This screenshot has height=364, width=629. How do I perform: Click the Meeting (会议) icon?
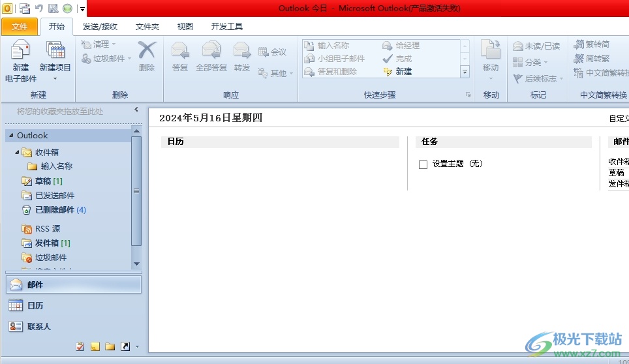click(263, 52)
